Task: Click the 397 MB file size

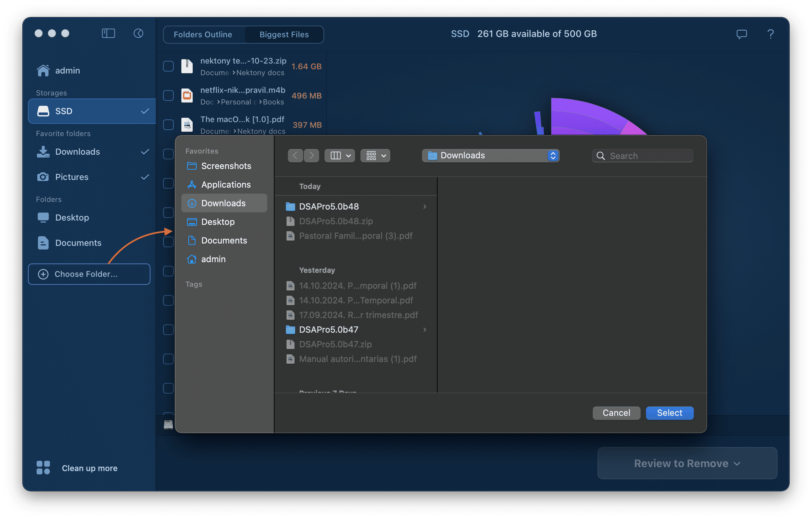Action: pos(307,125)
